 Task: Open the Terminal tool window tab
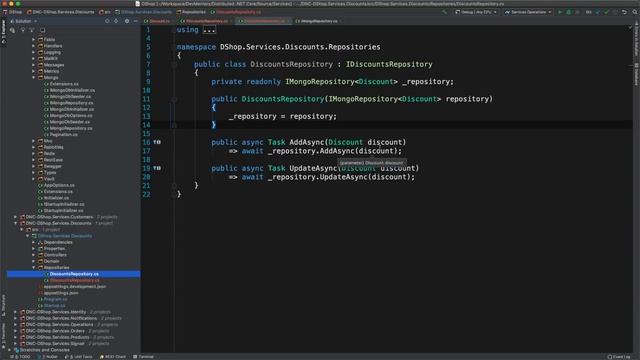click(x=143, y=357)
